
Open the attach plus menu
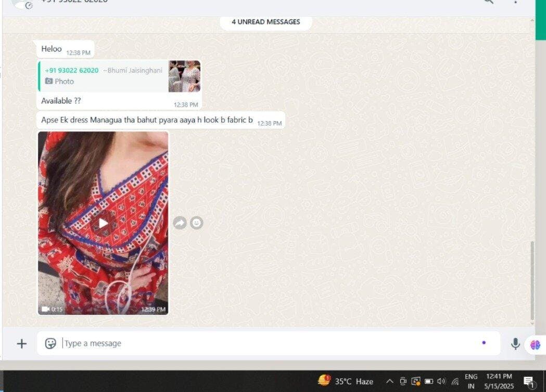click(x=22, y=344)
